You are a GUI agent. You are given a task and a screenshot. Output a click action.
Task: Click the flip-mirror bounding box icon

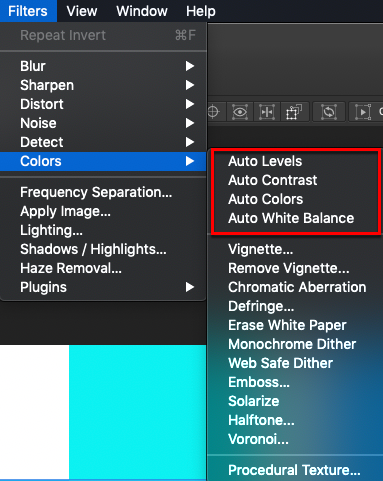tap(267, 112)
